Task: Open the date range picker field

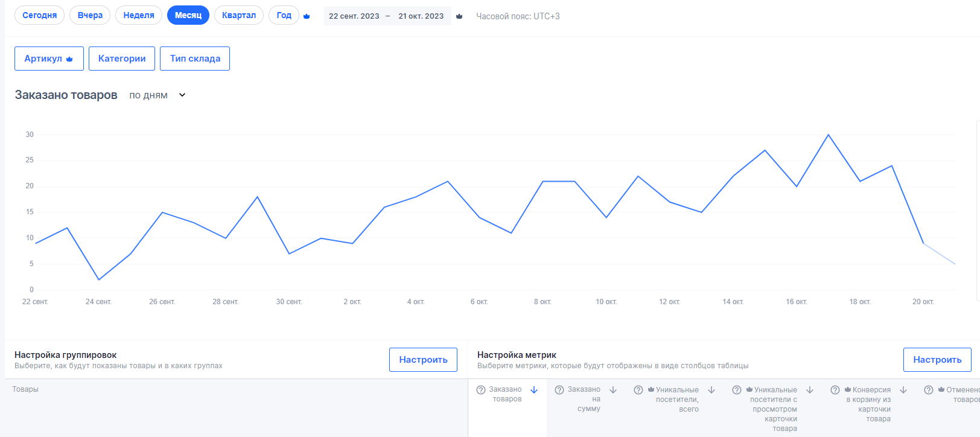Action: pyautogui.click(x=386, y=16)
